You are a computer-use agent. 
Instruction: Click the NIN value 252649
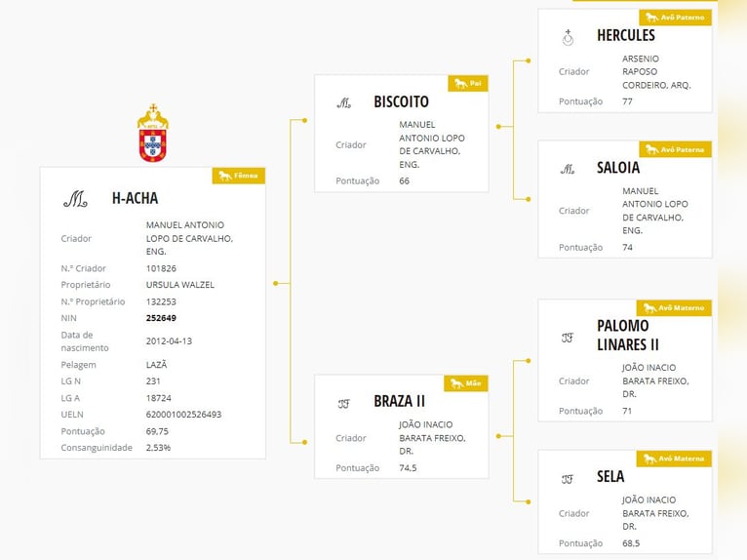tap(161, 318)
